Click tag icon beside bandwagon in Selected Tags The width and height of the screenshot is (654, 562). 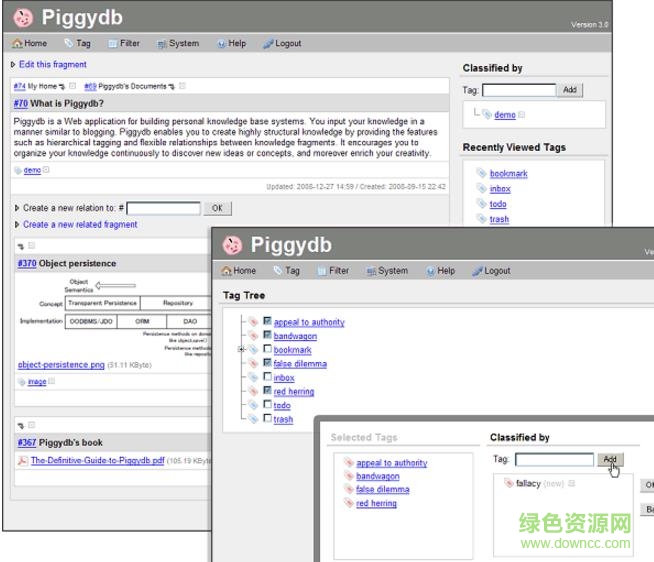click(x=349, y=475)
